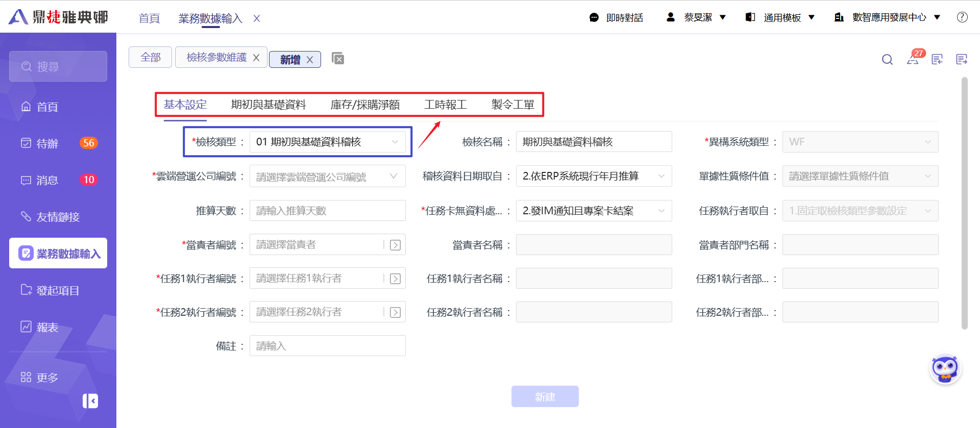
Task: Open the 蔡旻潔 user menu arrow
Action: pyautogui.click(x=723, y=17)
